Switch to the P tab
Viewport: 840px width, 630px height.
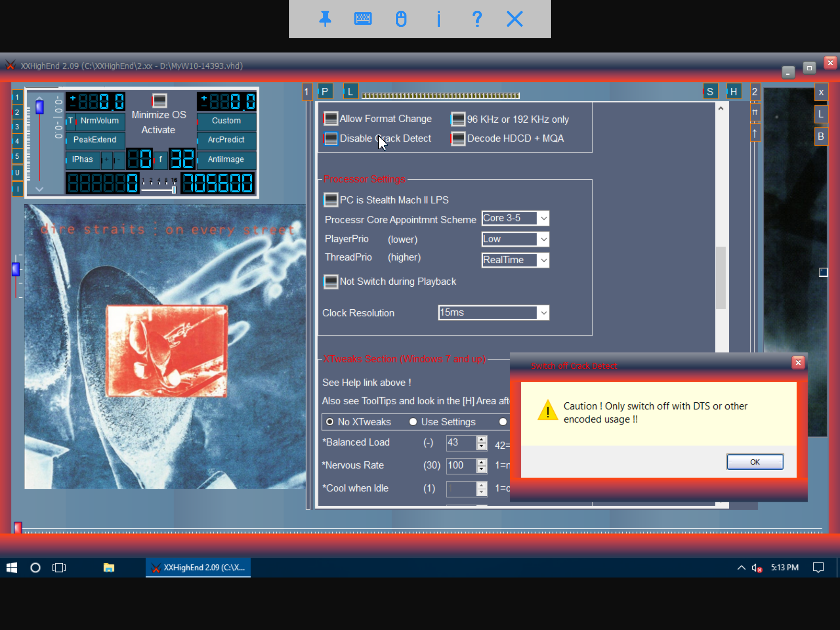coord(325,91)
